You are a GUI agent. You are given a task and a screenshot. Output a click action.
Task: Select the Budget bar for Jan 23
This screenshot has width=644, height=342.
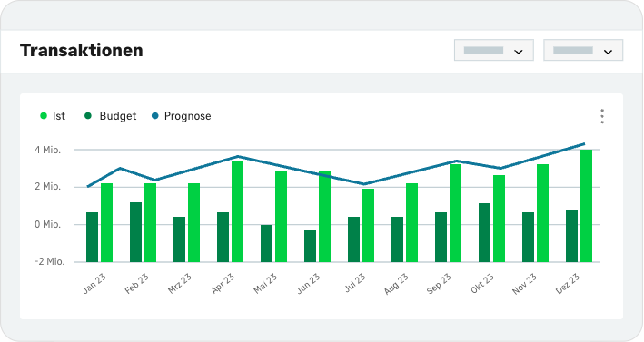(92, 237)
